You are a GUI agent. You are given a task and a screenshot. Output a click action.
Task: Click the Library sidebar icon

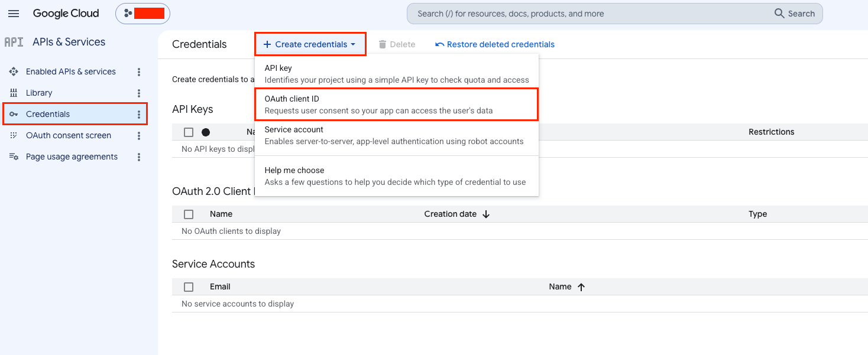[x=14, y=93]
